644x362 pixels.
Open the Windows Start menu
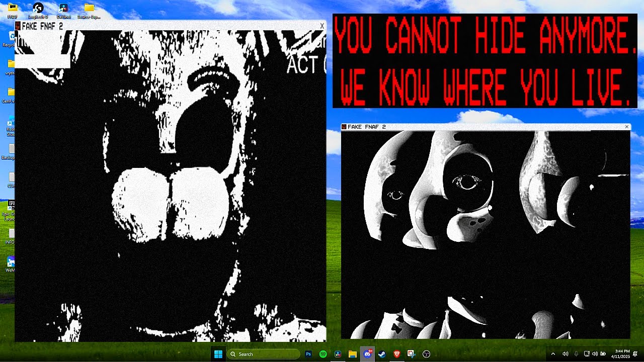[218, 354]
